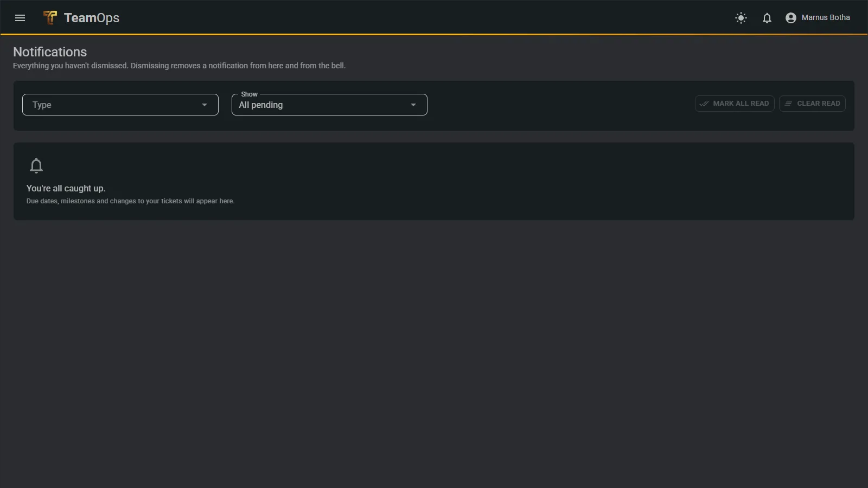Click the "You're all caught up." text
The height and width of the screenshot is (488, 868).
coord(66,189)
